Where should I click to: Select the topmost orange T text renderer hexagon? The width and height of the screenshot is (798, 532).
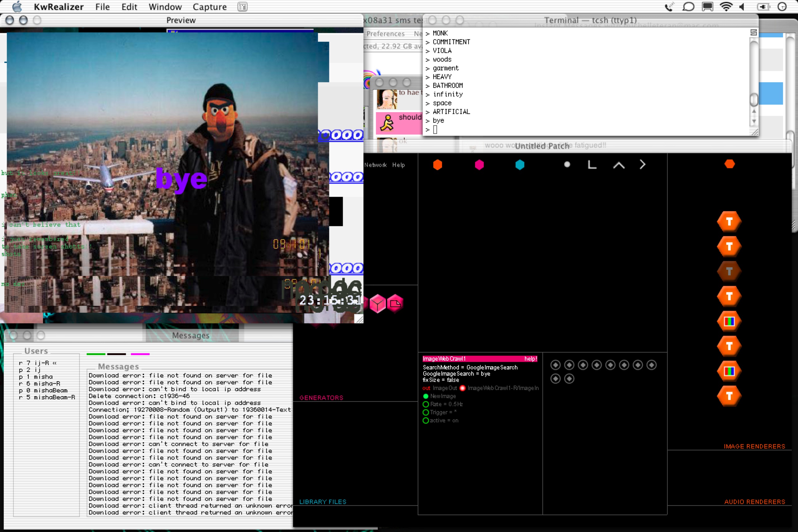(x=729, y=221)
